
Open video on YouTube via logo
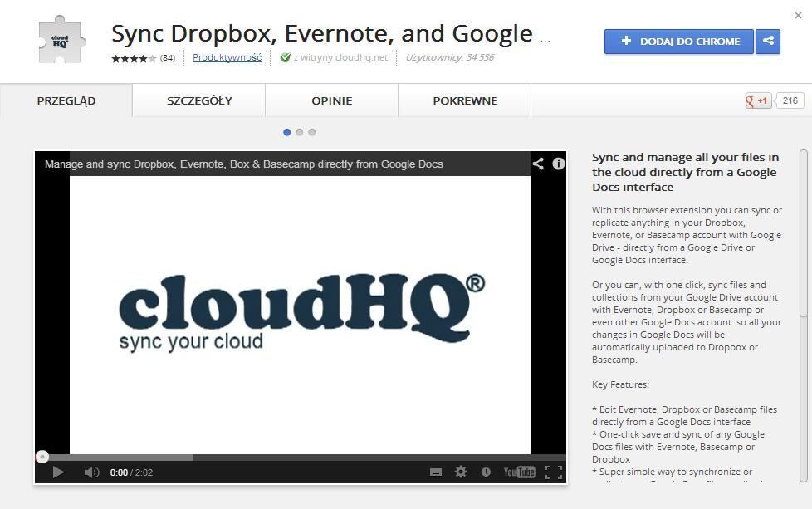tap(519, 472)
